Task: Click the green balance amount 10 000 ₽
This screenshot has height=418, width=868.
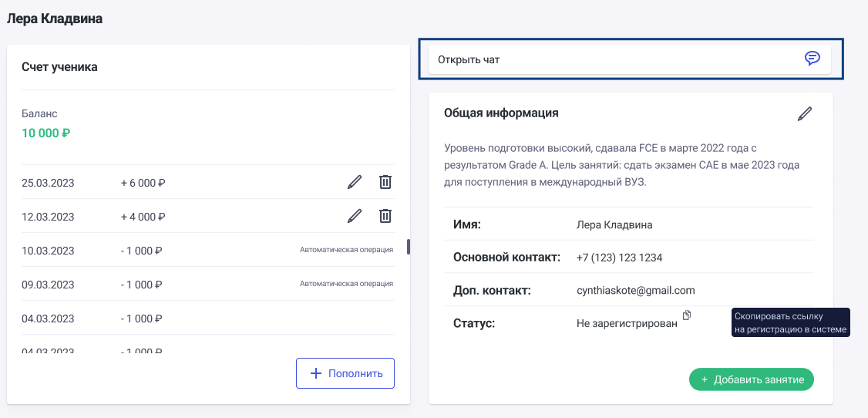Action: [46, 133]
